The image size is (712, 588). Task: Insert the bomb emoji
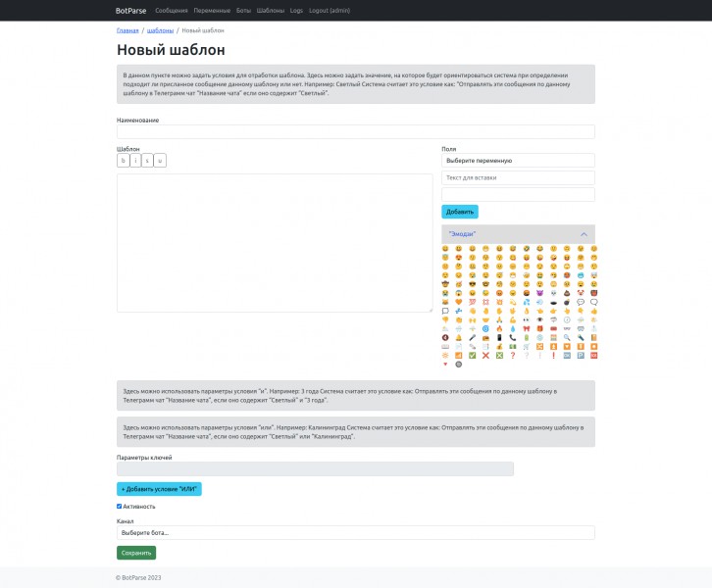coord(567,302)
